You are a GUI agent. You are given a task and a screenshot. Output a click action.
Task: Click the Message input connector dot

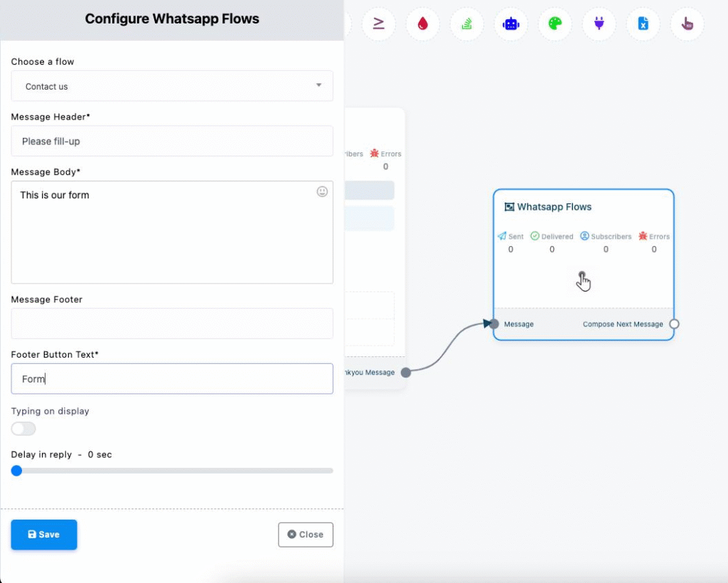[494, 323]
